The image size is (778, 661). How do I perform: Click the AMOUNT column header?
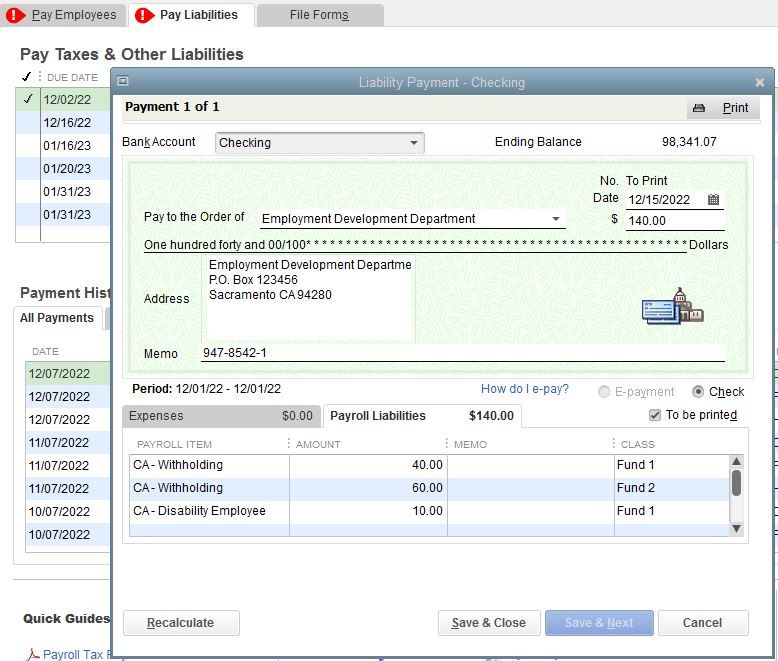pos(318,444)
